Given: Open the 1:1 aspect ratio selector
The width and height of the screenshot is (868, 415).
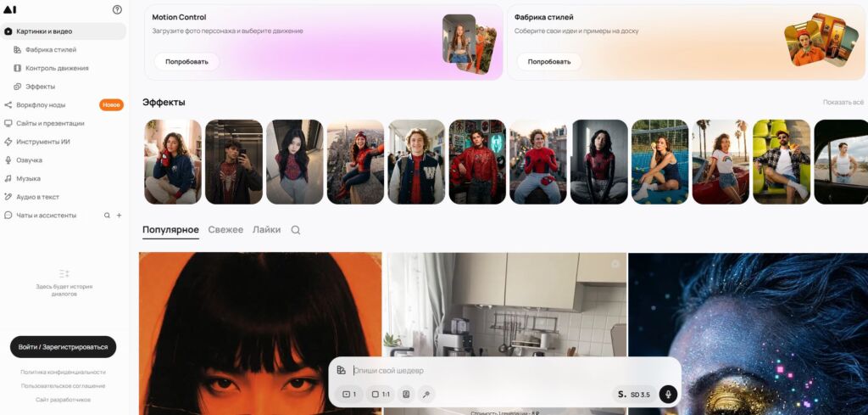Looking at the screenshot, I should (381, 395).
